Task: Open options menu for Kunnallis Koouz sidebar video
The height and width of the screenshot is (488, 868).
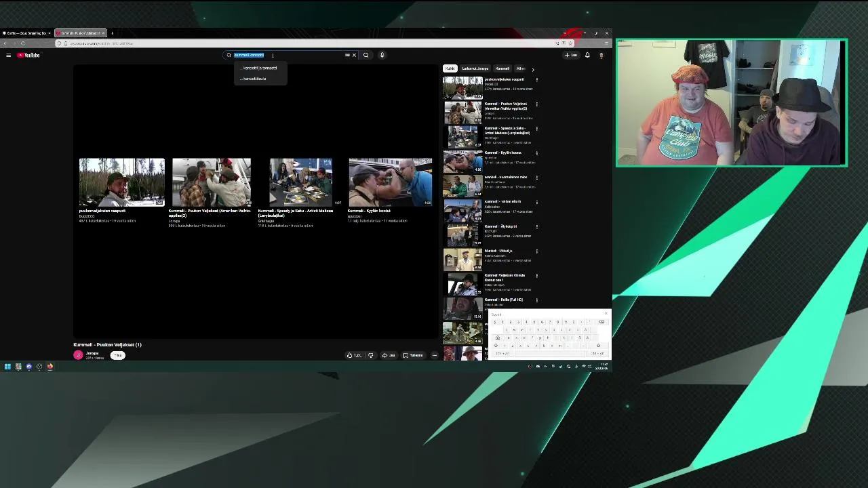Action: pos(536,276)
